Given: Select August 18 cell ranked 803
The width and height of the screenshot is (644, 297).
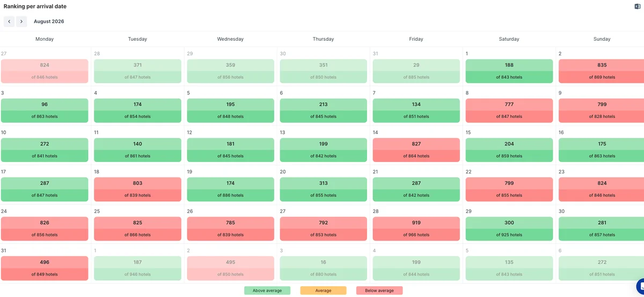Looking at the screenshot, I should (137, 189).
